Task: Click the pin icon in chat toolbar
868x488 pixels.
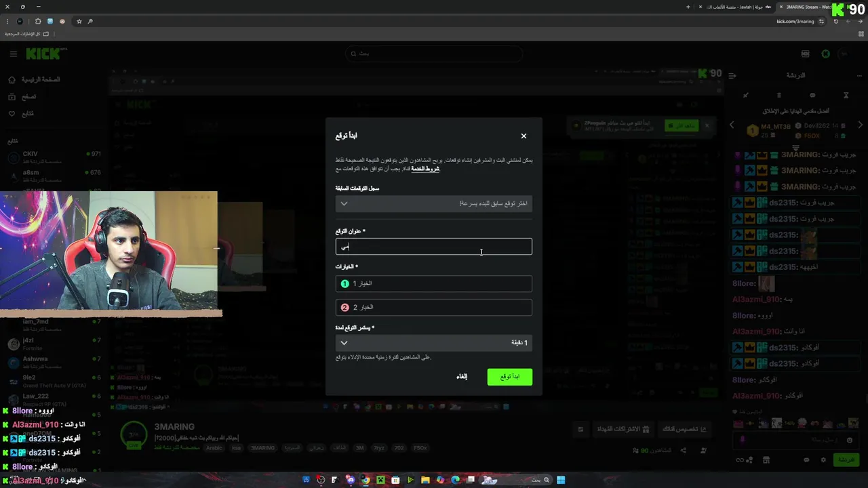Action: coord(746,96)
